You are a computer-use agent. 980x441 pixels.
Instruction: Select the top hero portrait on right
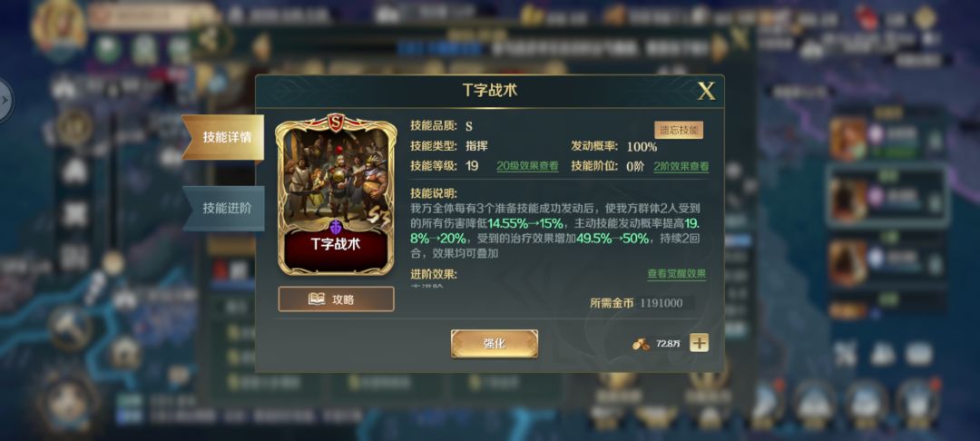pyautogui.click(x=848, y=140)
